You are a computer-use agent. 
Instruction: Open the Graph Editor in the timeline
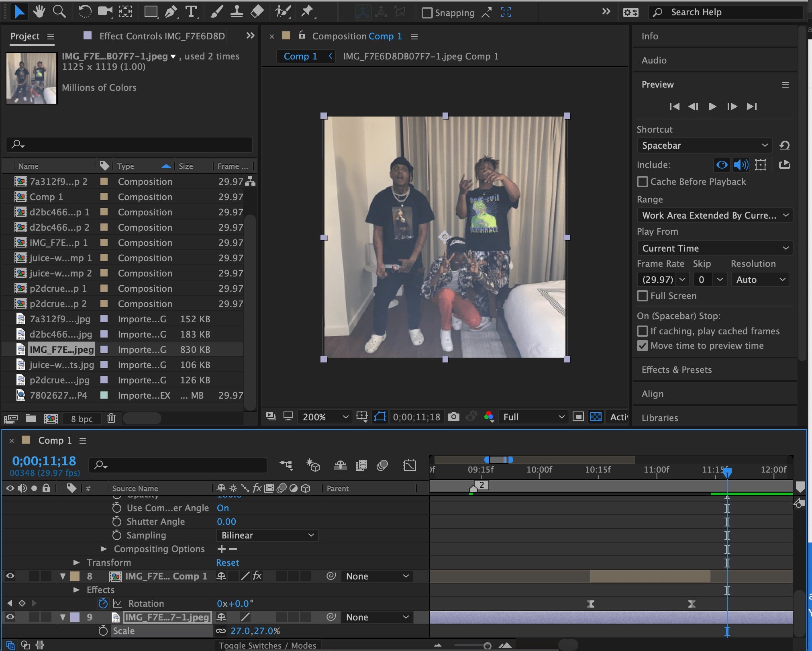tap(409, 465)
